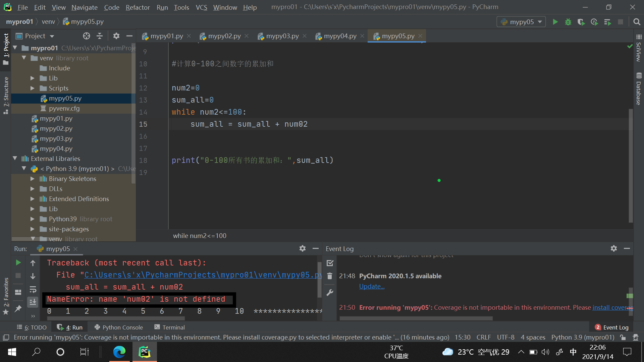
Task: Click the Down stack trace arrow
Action: coord(33,276)
